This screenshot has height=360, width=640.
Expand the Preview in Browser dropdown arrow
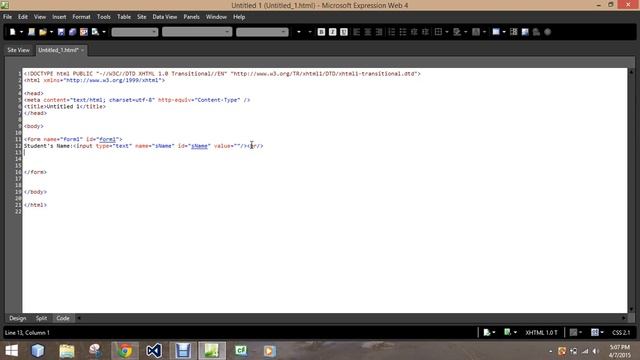tap(104, 32)
